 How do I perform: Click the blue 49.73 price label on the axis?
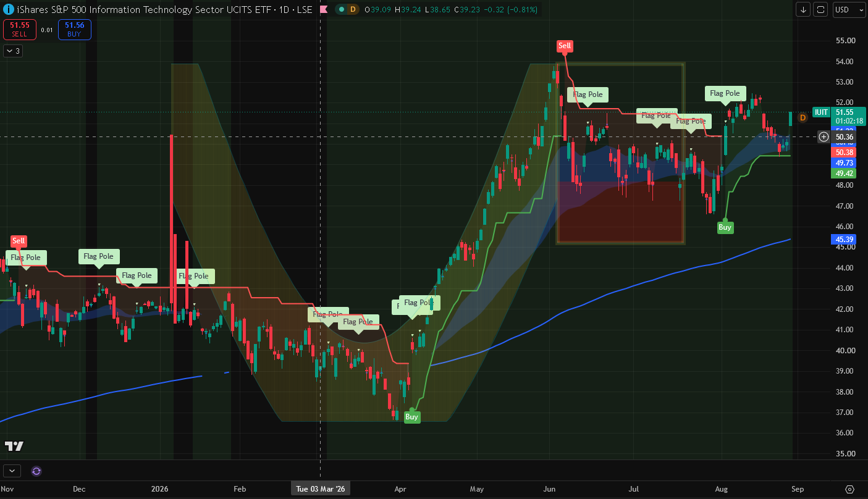click(845, 162)
